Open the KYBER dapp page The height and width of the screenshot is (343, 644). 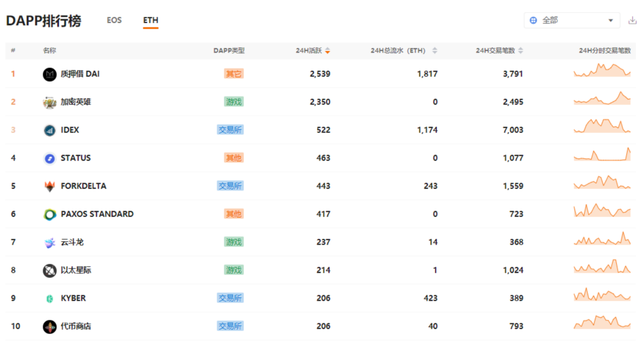(x=73, y=298)
